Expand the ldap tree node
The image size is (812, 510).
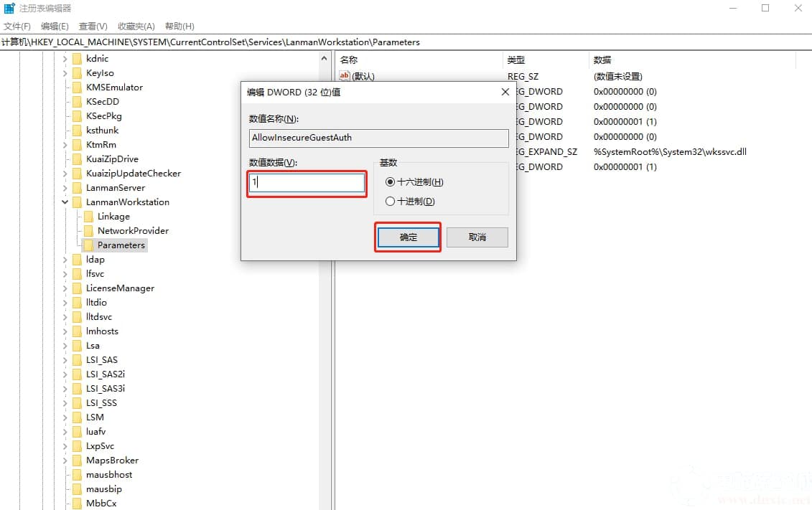coord(65,260)
